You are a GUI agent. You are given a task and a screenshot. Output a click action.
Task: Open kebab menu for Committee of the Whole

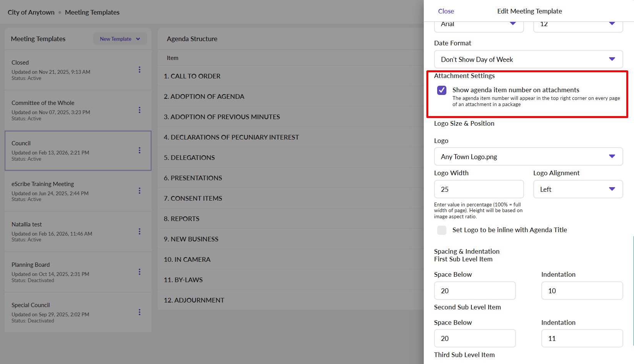(140, 110)
